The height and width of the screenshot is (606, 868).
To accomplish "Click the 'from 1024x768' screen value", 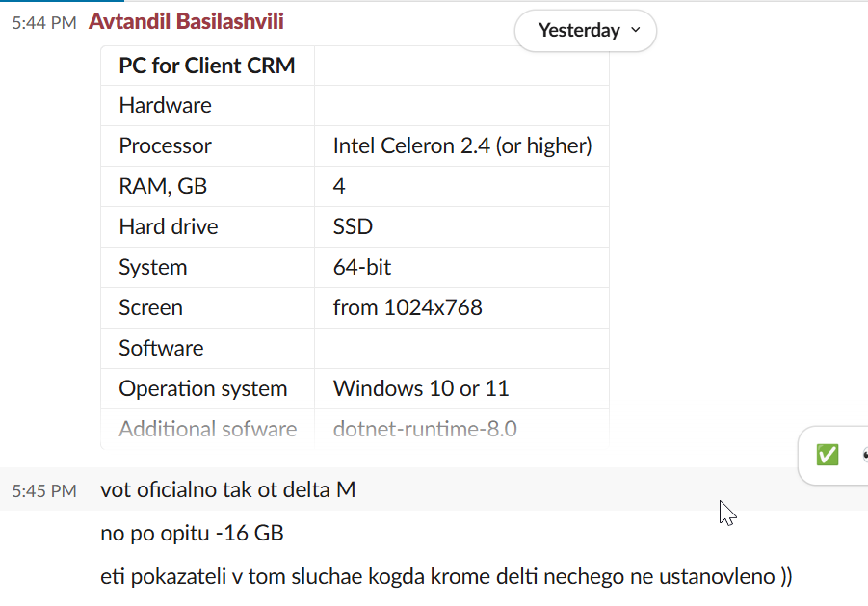I will pyautogui.click(x=408, y=308).
